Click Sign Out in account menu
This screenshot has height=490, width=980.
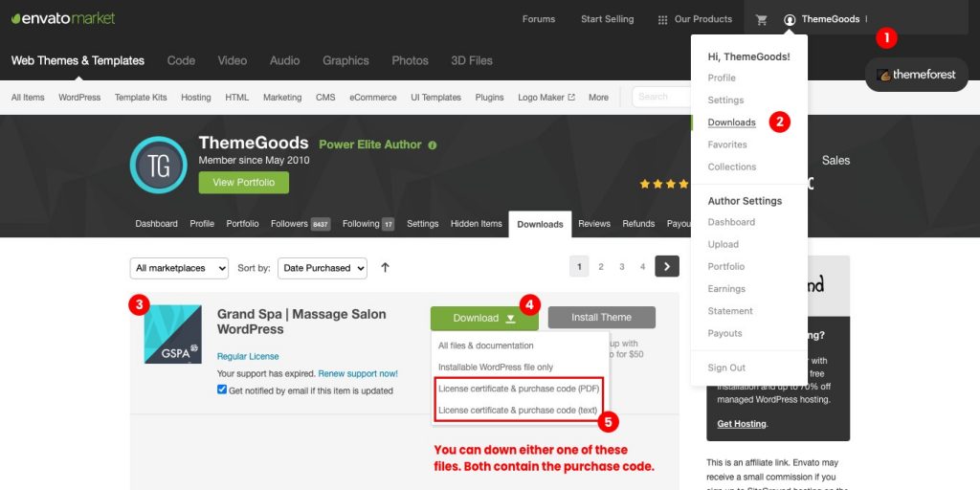click(x=726, y=367)
